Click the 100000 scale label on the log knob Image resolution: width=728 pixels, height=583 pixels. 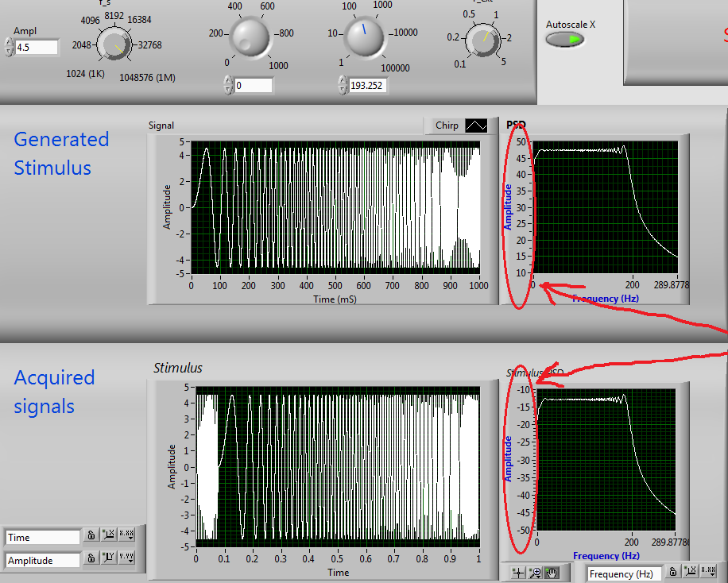pos(395,68)
